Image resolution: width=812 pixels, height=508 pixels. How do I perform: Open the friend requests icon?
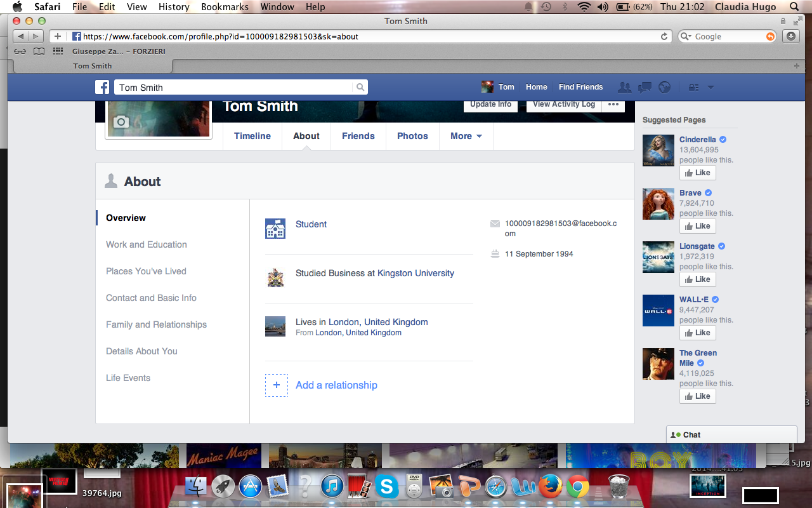(x=625, y=87)
